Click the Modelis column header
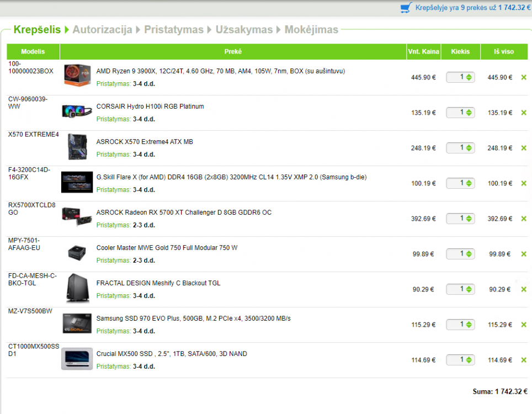 (x=33, y=51)
